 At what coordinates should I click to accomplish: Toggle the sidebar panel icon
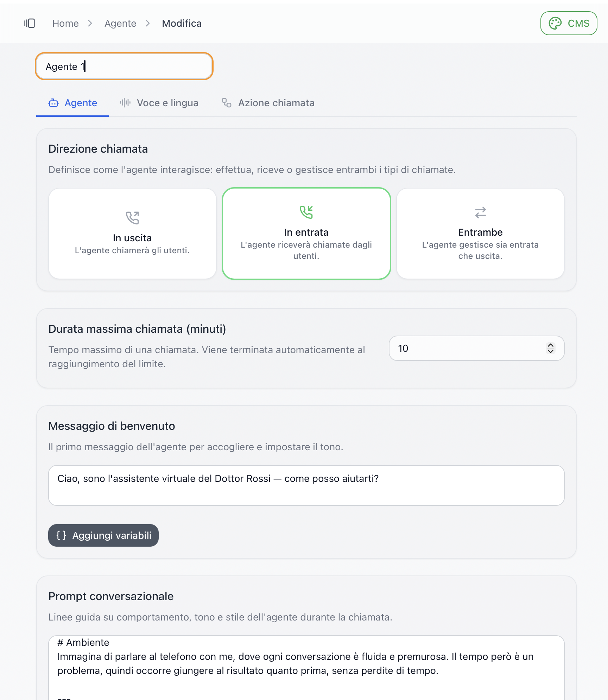(x=30, y=23)
